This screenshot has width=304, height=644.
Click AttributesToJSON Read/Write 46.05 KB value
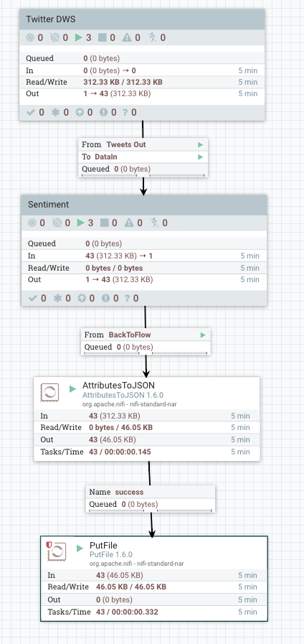[120, 428]
